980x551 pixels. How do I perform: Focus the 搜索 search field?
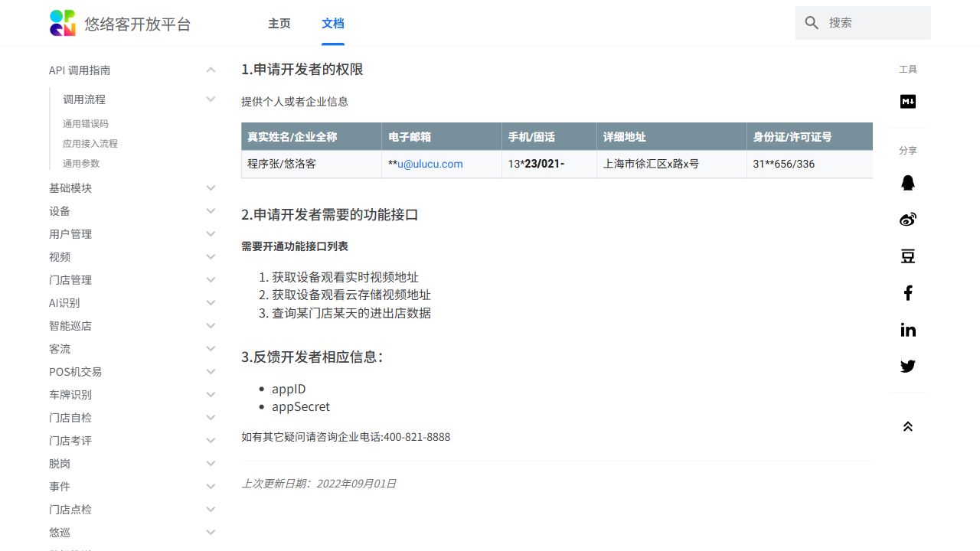click(x=863, y=23)
